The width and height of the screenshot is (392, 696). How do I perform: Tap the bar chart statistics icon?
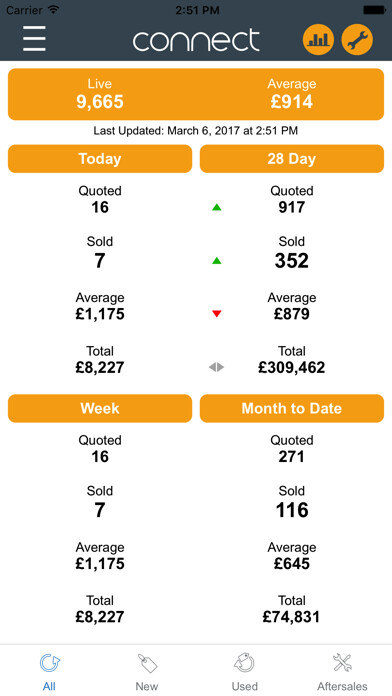tap(318, 40)
